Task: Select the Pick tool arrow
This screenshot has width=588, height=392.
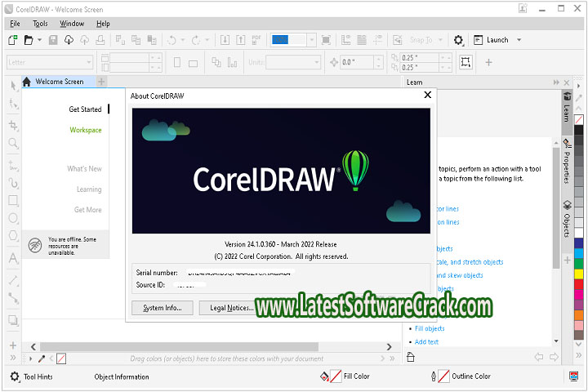Action: click(14, 86)
